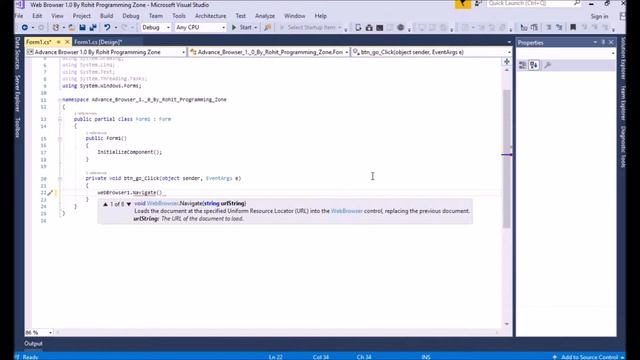
Task: Click the Save All icon
Action: click(93, 27)
